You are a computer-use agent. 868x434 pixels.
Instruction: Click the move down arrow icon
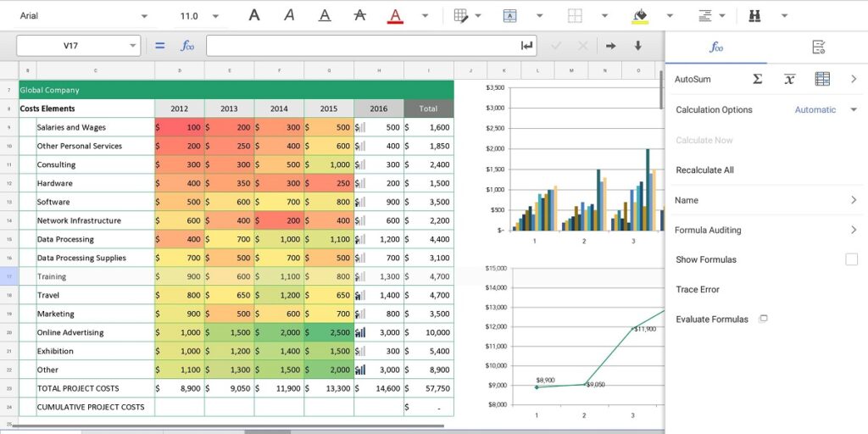(638, 46)
